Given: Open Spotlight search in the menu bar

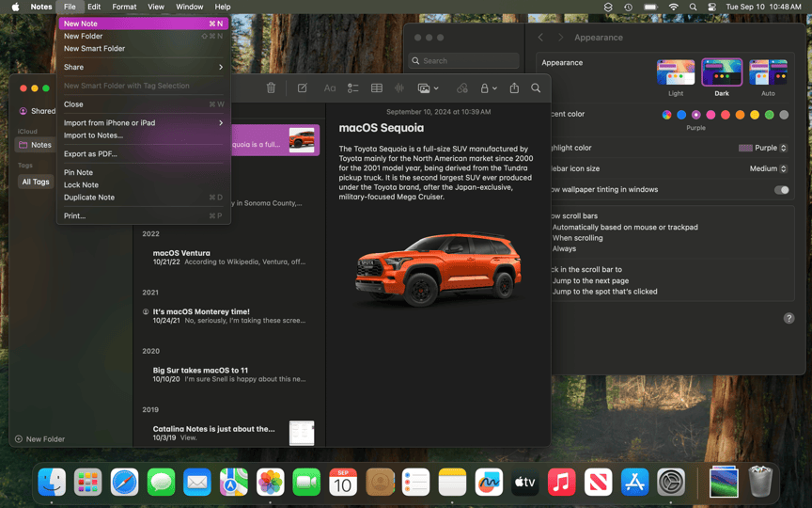Looking at the screenshot, I should pyautogui.click(x=693, y=7).
